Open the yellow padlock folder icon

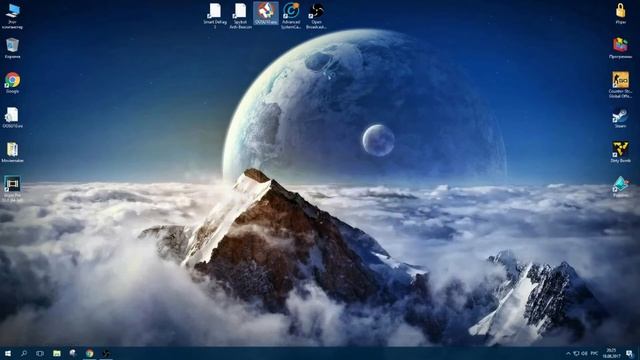pos(620,13)
